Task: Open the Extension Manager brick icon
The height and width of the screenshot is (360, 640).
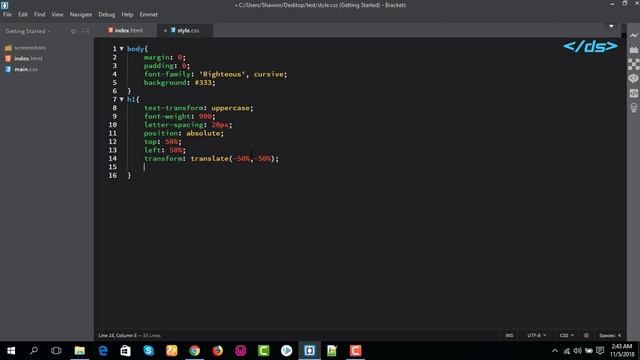Action: click(633, 50)
